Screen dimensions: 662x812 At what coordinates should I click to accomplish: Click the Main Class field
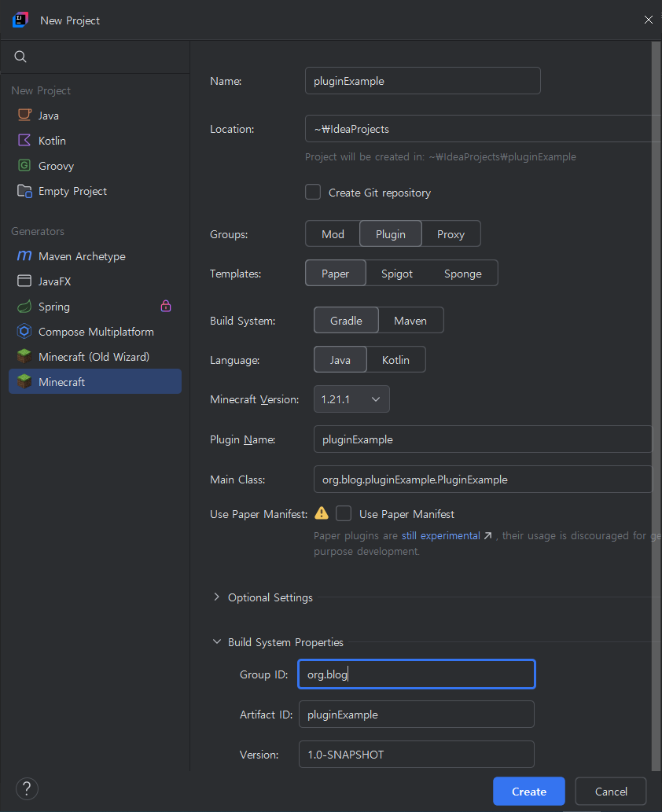tap(483, 479)
